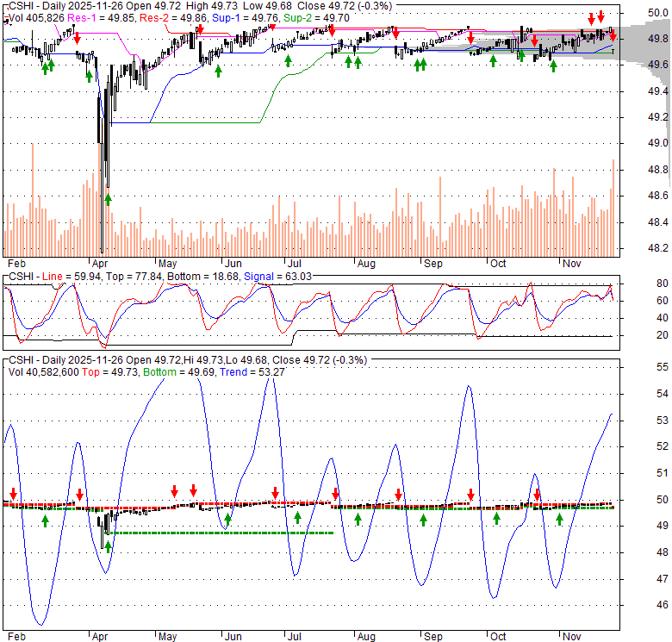
Task: Click the 48.2 price axis label
Action: (658, 248)
